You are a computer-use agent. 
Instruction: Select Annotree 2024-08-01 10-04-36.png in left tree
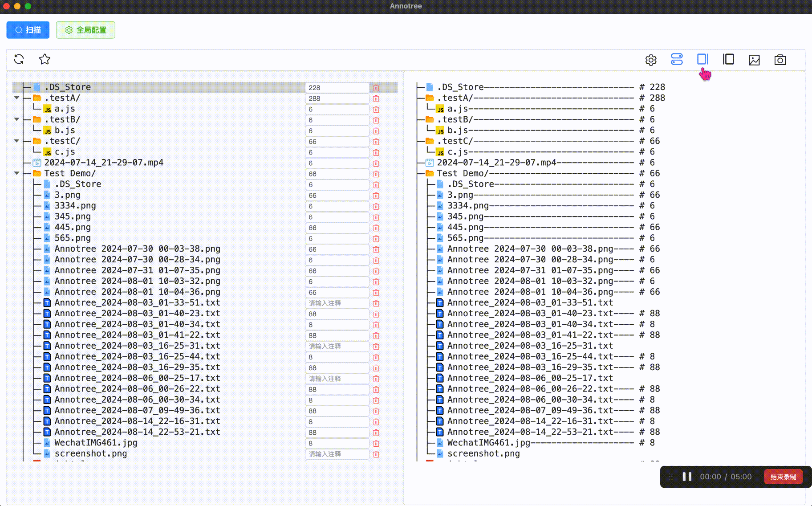coord(138,292)
